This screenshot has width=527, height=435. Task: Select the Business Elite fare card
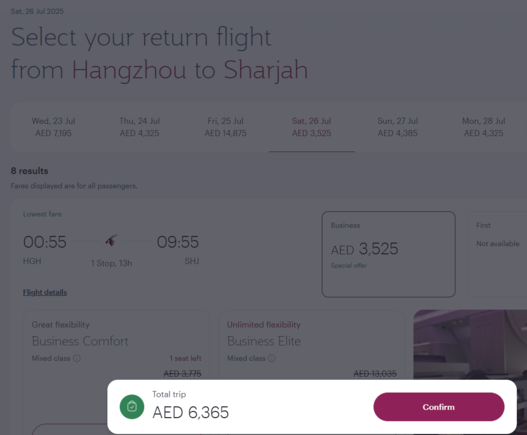coord(312,345)
